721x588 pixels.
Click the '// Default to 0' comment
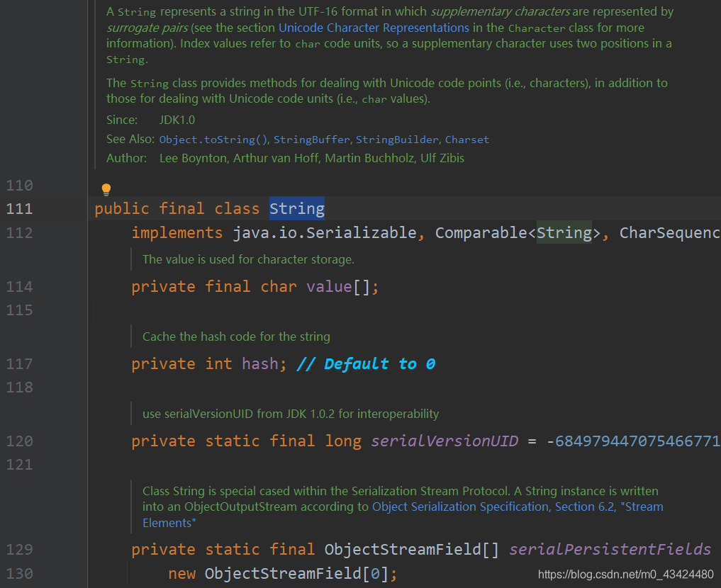(366, 364)
